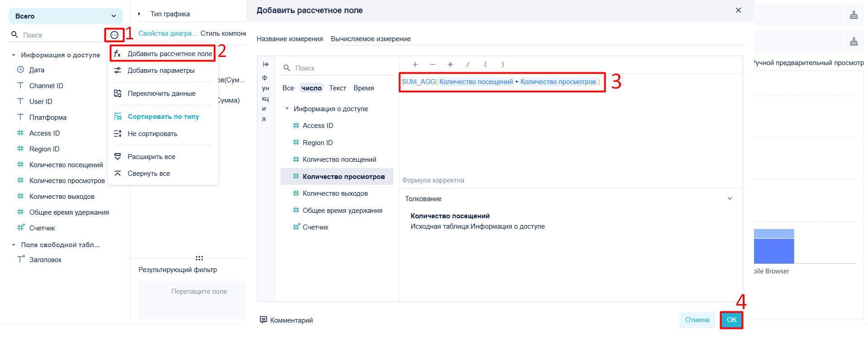Insert the plus operator in formula
The image size is (868, 338).
tap(415, 65)
